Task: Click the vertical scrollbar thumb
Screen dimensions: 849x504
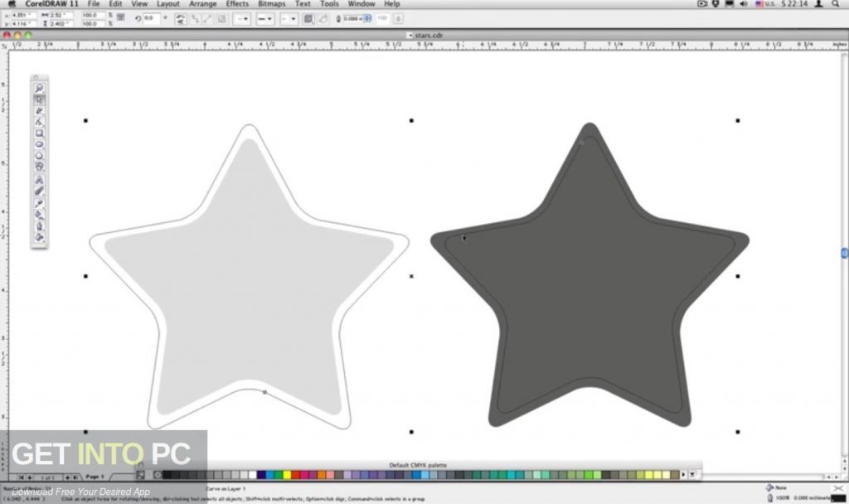Action: coord(844,253)
